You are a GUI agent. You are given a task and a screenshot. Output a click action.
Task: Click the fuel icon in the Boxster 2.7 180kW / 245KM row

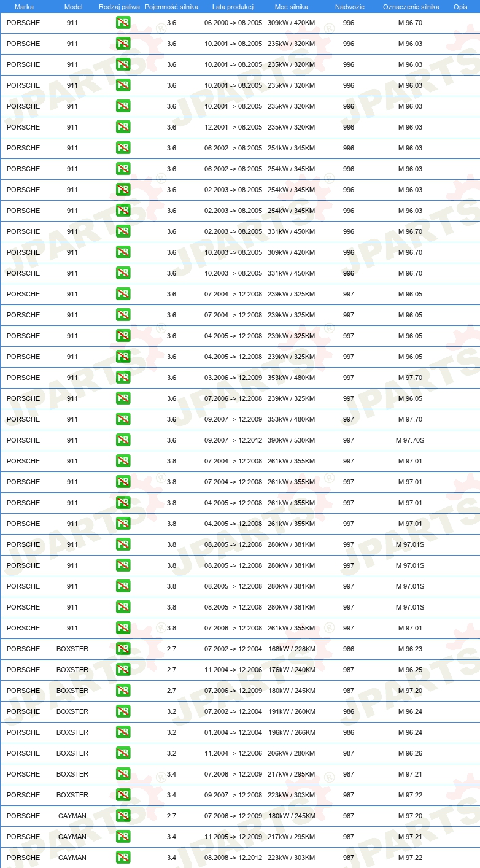coord(123,691)
